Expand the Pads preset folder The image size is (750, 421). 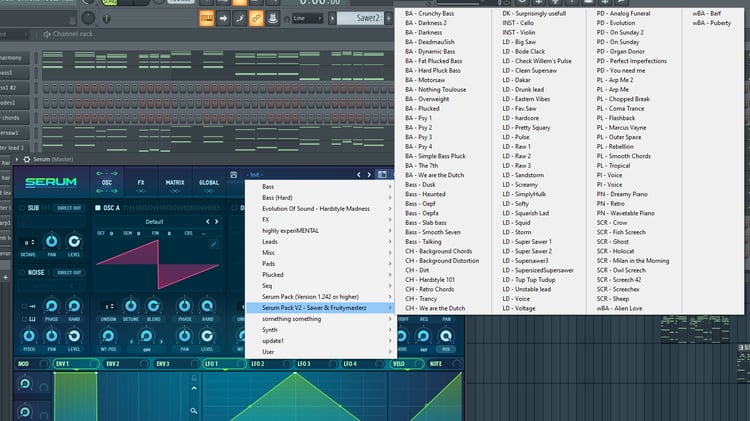coord(320,264)
